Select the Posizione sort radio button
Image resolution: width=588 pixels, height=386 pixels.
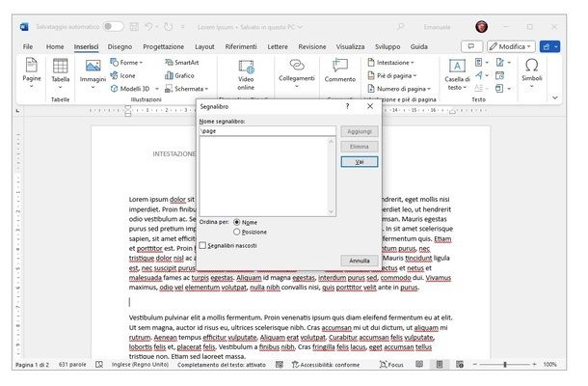point(236,232)
